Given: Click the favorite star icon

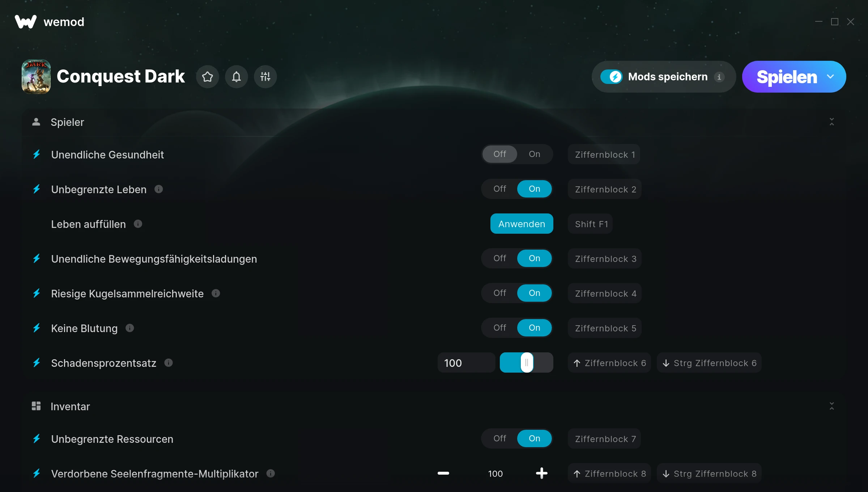Looking at the screenshot, I should click(x=208, y=77).
